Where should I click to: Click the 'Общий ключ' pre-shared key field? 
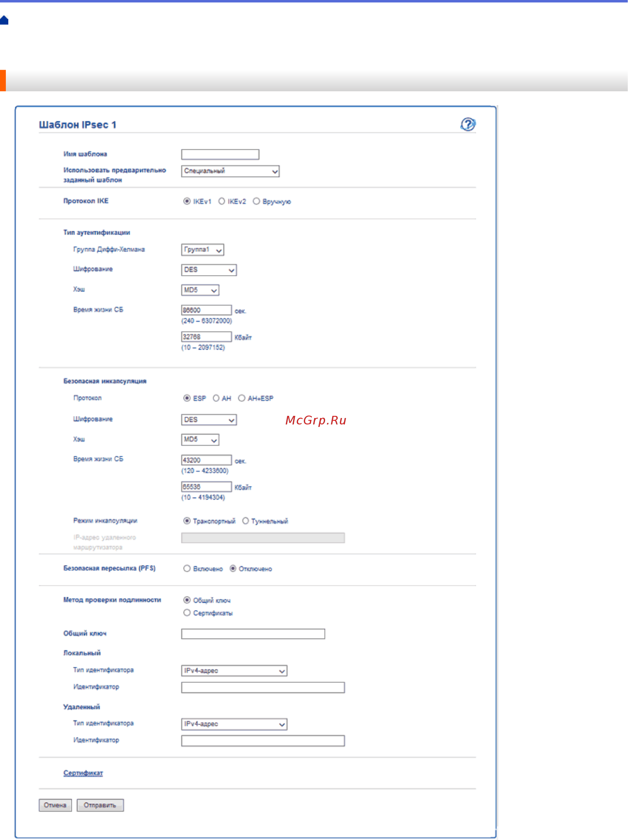point(253,634)
